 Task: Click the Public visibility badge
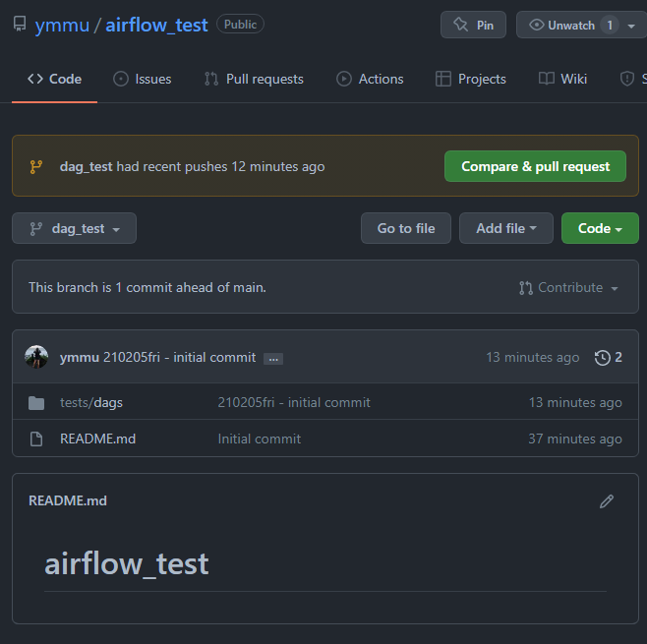point(240,24)
